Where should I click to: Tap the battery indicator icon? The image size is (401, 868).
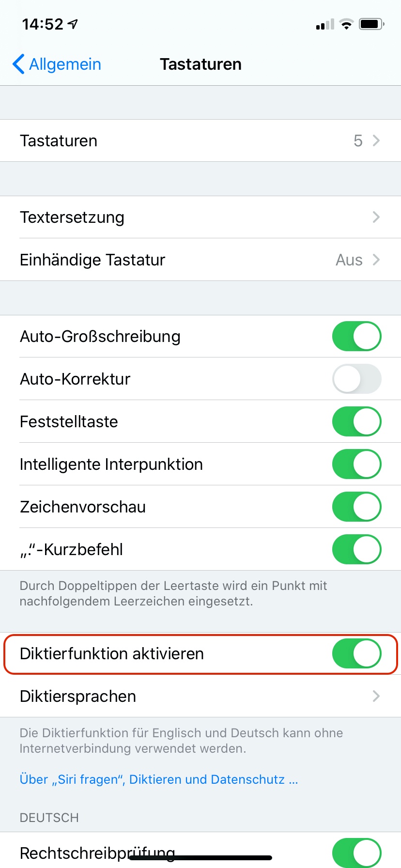click(x=371, y=24)
